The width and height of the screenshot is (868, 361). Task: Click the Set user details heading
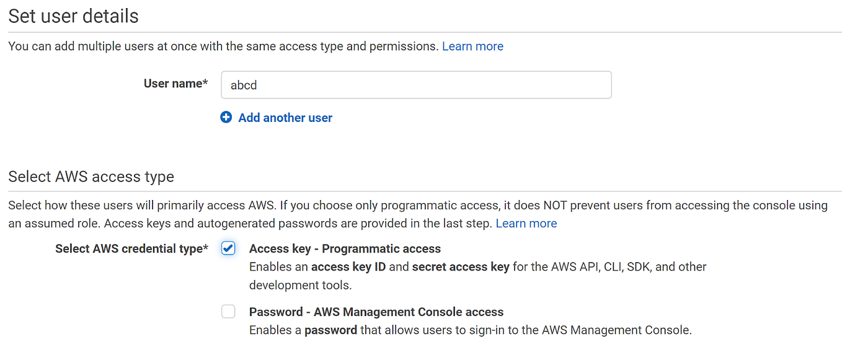73,16
